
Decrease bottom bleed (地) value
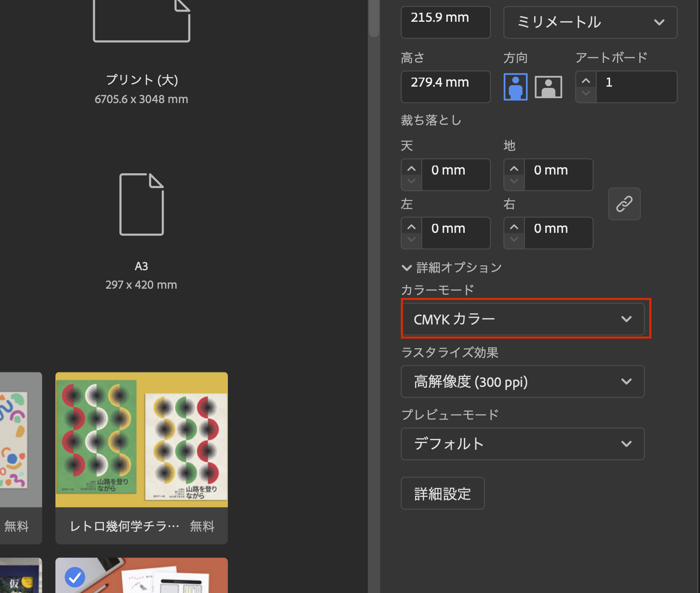(514, 181)
